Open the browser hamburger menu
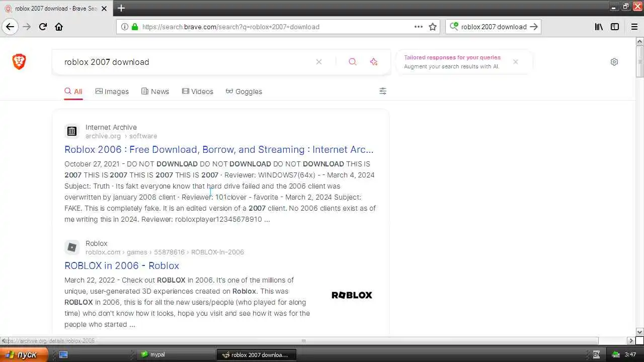 [x=634, y=27]
